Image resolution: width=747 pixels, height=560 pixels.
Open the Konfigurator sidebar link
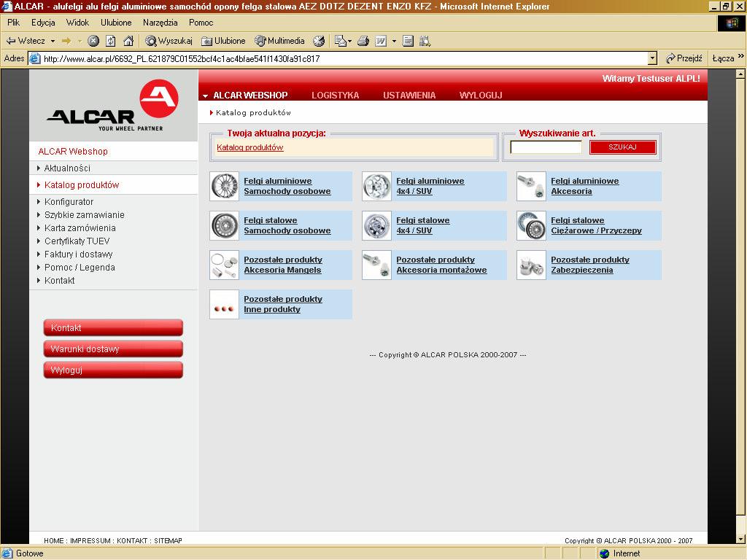coord(69,202)
